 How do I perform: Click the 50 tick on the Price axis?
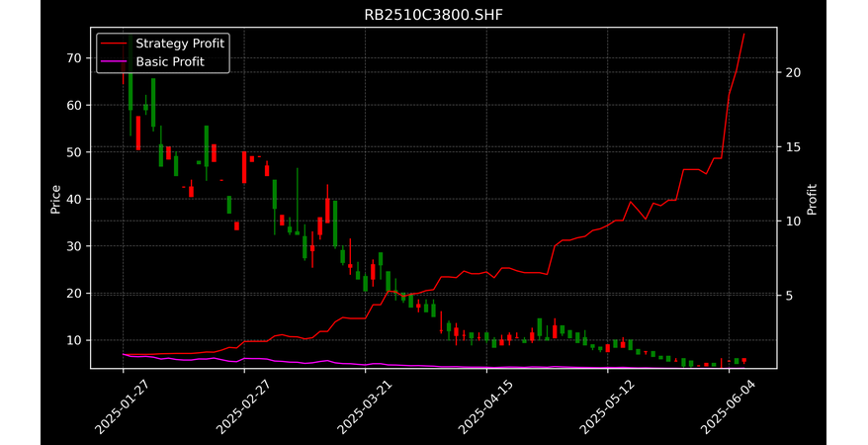pos(74,152)
